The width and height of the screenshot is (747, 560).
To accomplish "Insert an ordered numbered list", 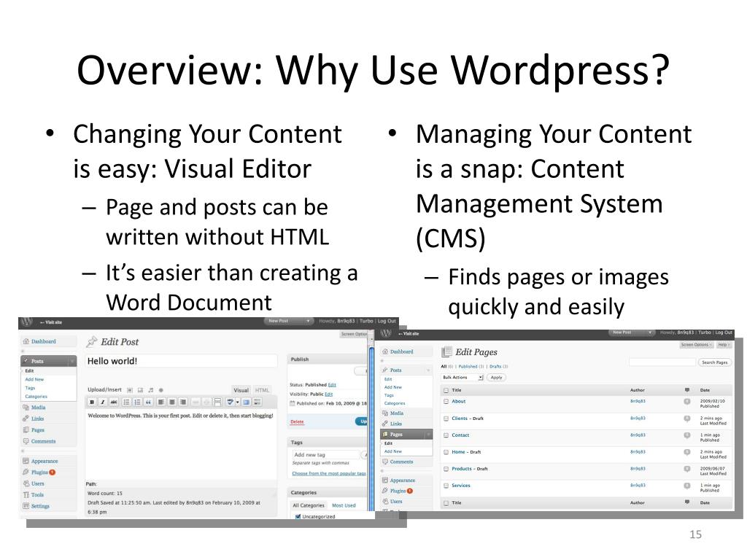I will pos(137,402).
